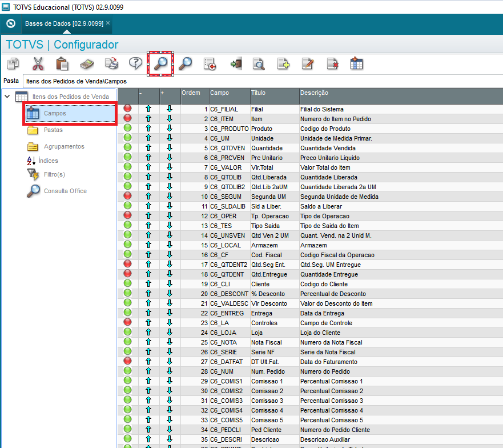Collapse the Itens dos Pedidos de Venda node

coord(7,97)
